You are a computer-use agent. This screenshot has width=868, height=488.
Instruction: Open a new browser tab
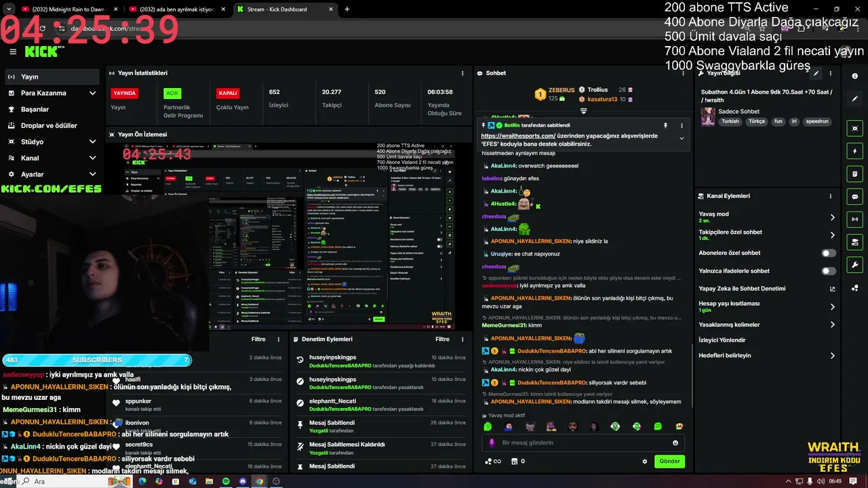347,9
